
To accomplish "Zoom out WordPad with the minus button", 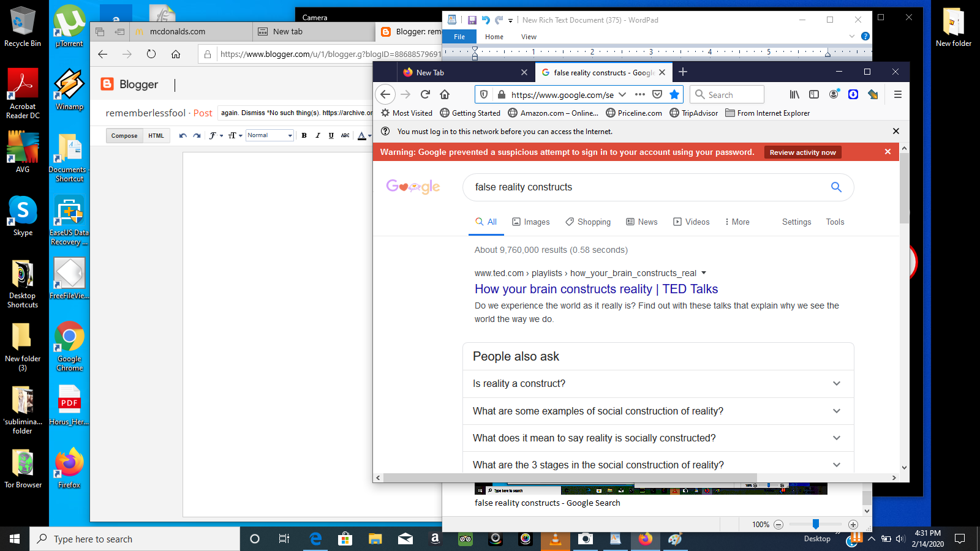I will pyautogui.click(x=778, y=524).
